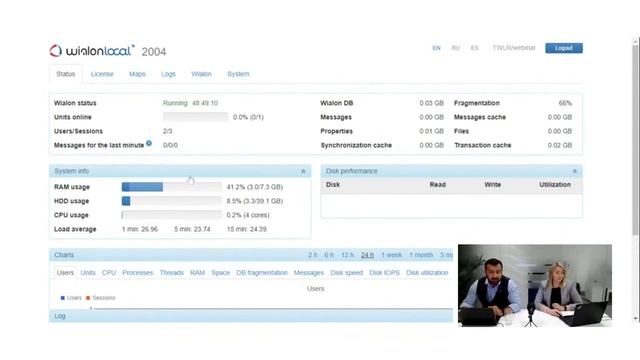Screen dimensions: 640x360
Task: Click the Wialon Local logo
Action: point(92,51)
